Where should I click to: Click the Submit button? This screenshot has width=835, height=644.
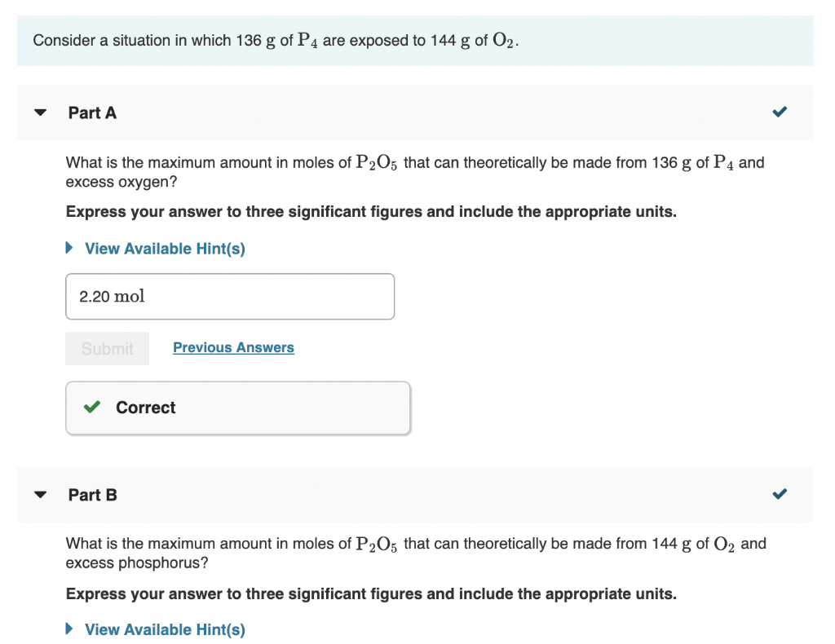[x=107, y=348]
